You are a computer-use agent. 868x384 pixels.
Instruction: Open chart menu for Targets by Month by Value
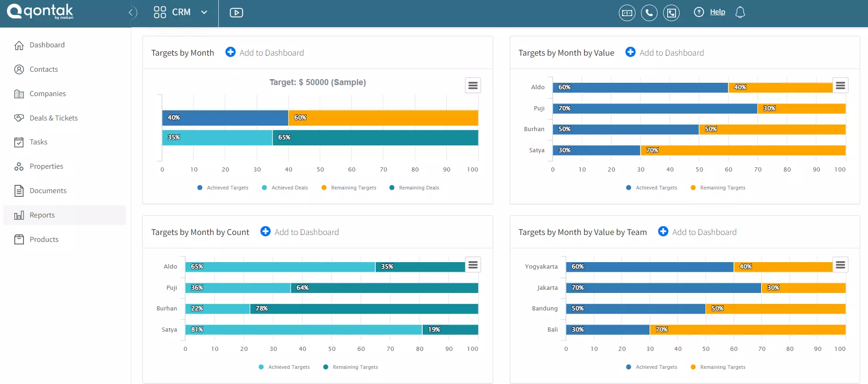[x=840, y=86]
